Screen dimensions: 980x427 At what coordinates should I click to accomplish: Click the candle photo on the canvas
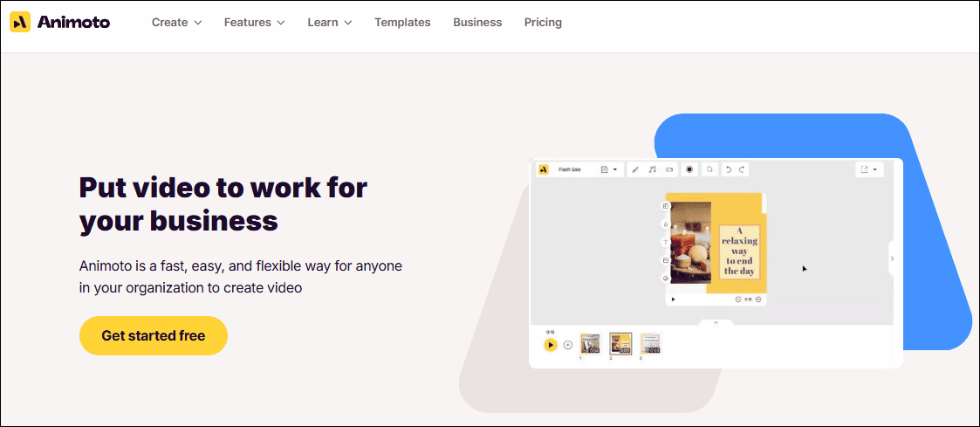690,243
